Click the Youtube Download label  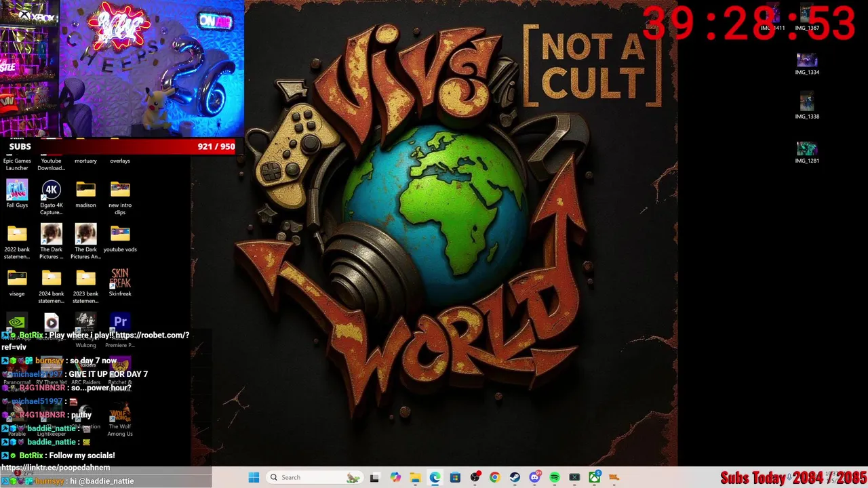[52, 164]
